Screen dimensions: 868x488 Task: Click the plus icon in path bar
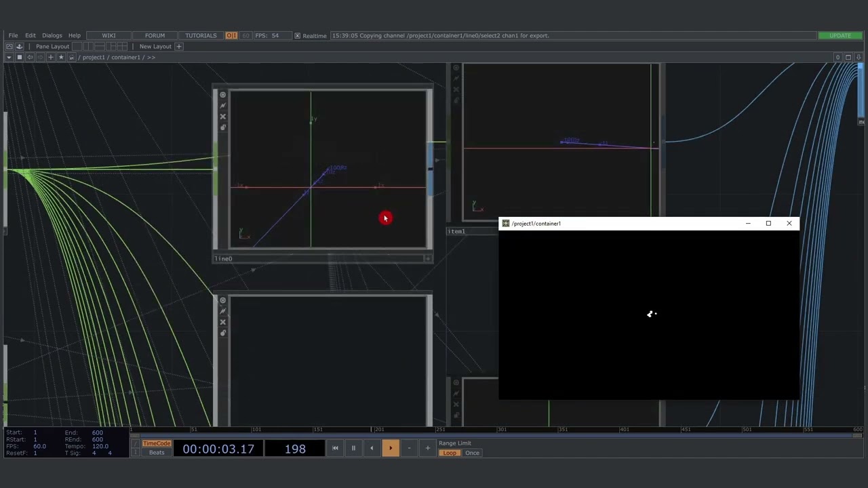point(50,57)
